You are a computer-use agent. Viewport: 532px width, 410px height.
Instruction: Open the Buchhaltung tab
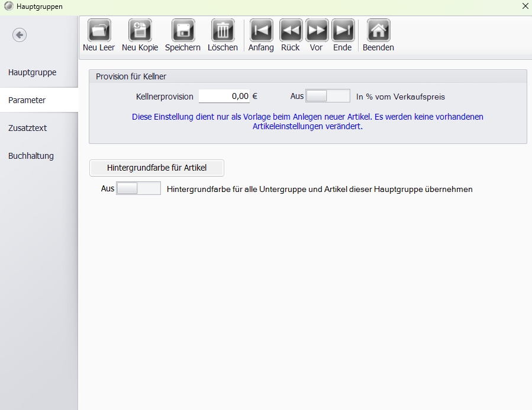[x=39, y=156]
